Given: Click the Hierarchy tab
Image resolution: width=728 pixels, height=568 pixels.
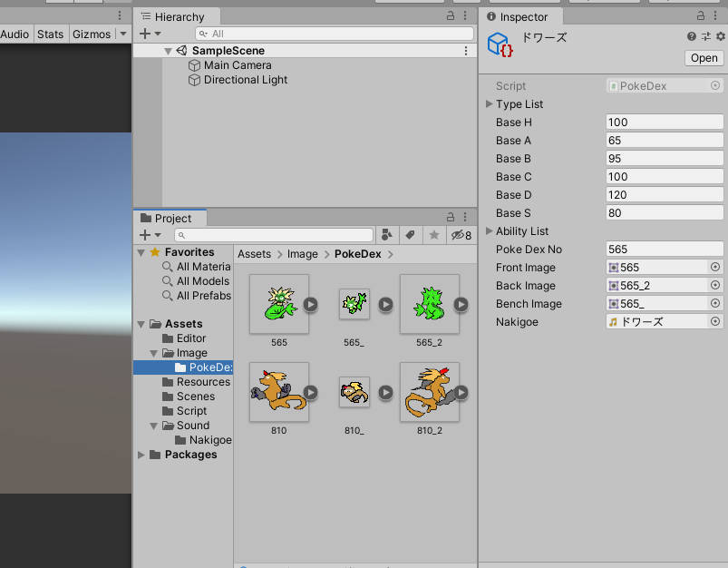Looking at the screenshot, I should coord(178,15).
